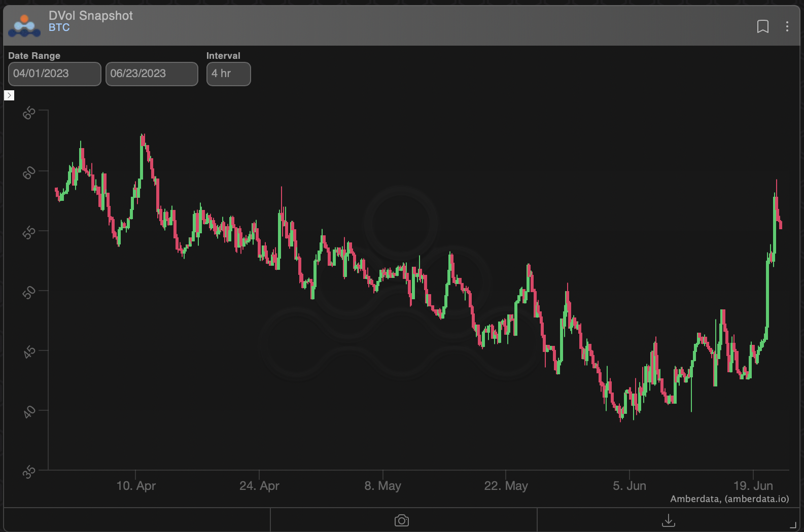Select the 5. Jun x-axis label
The height and width of the screenshot is (532, 804).
tap(629, 486)
